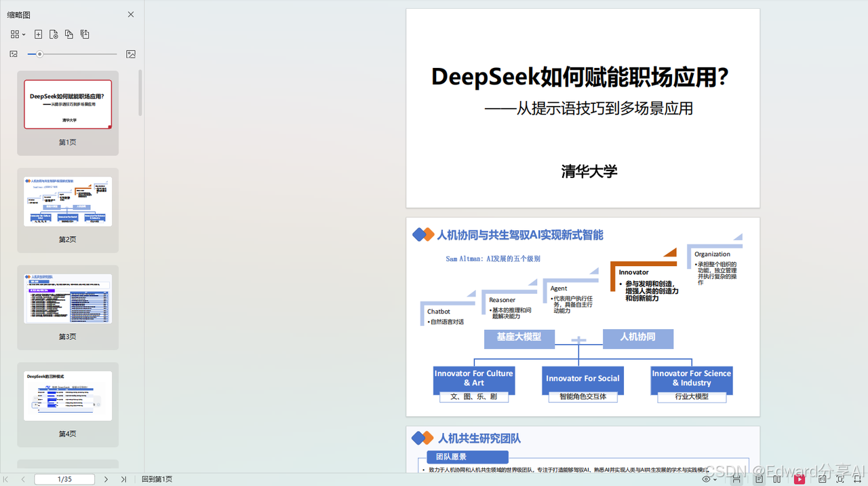Screen dimensions: 868x486
Task: Click the smaller thumbnails image icon
Action: click(x=14, y=54)
